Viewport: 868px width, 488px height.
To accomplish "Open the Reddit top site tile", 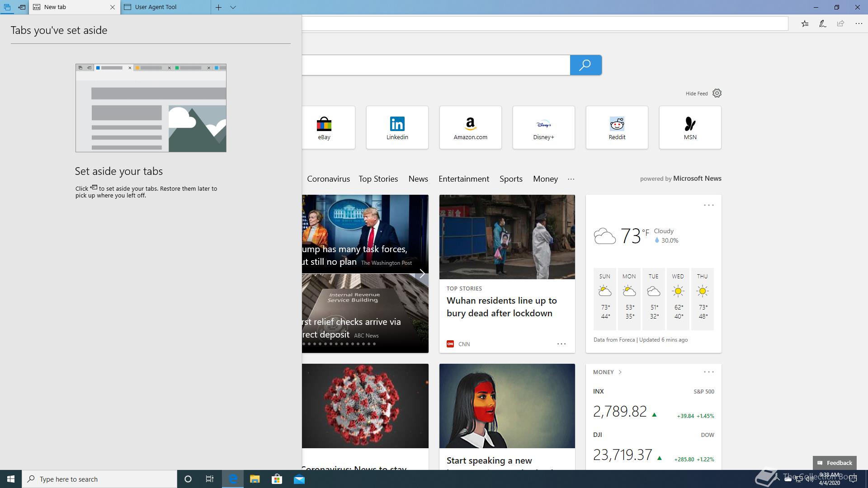I will pyautogui.click(x=617, y=127).
